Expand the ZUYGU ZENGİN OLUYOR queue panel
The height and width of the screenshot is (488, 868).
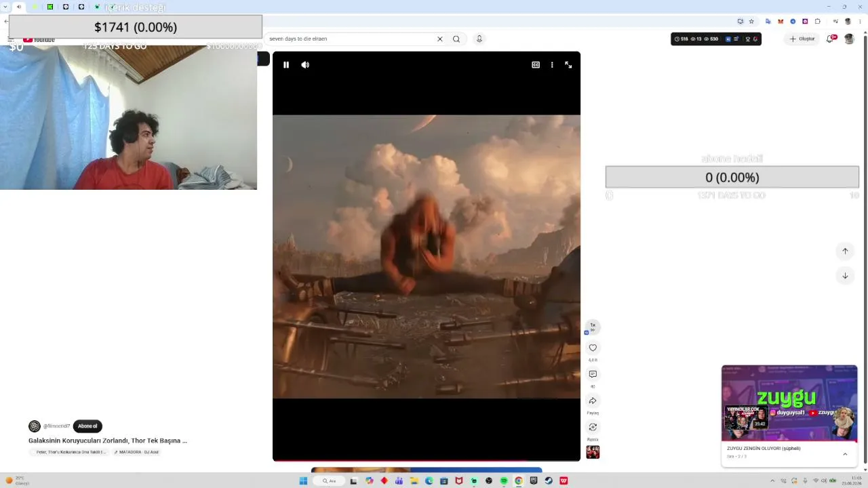(x=845, y=454)
